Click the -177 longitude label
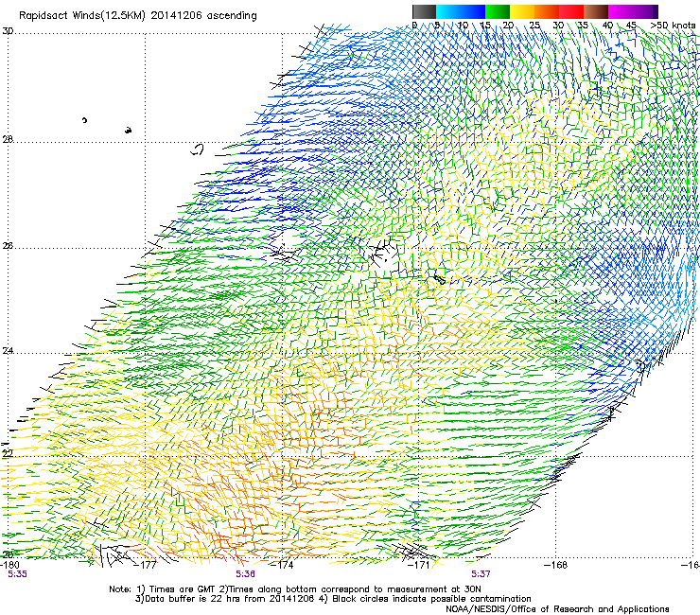The height and width of the screenshot is (615, 700). tap(146, 565)
